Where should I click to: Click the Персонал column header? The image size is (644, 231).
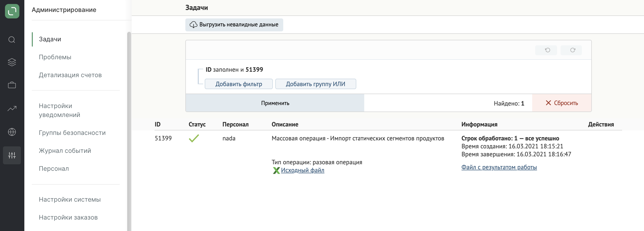236,124
